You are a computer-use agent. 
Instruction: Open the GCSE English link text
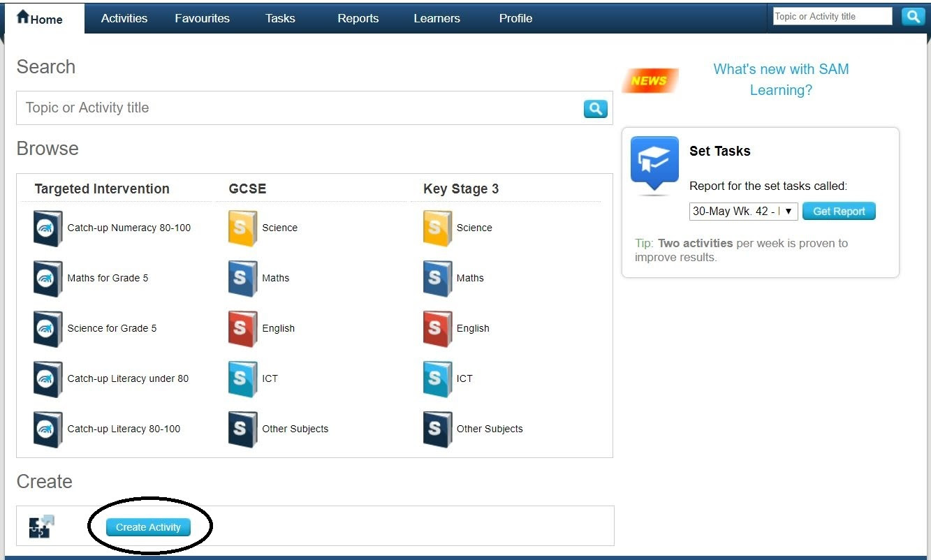[279, 328]
